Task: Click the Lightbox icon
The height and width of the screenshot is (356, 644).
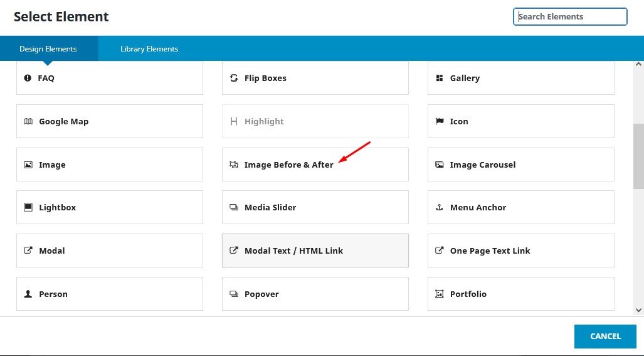Action: [x=28, y=207]
